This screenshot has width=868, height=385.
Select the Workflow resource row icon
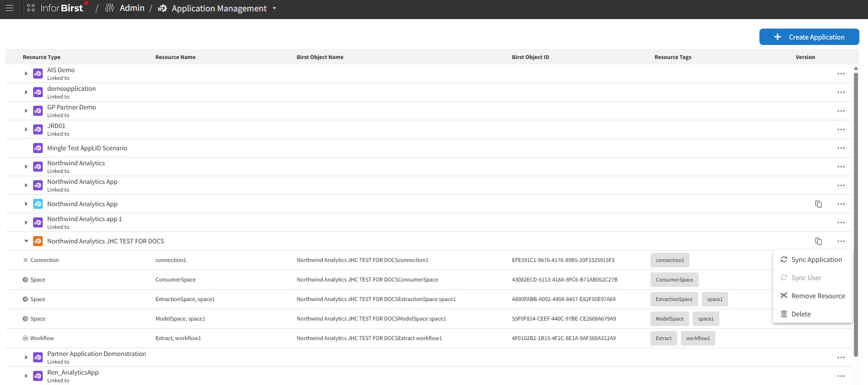point(25,338)
